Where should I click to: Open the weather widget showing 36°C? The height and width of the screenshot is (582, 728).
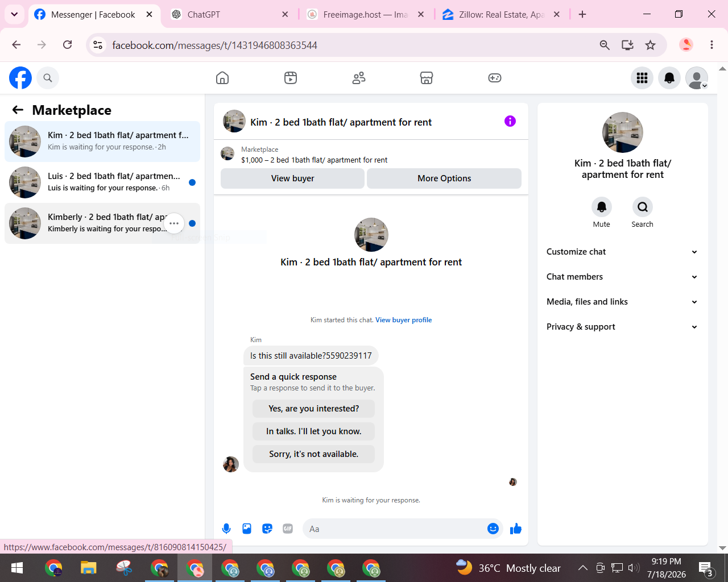(x=508, y=568)
